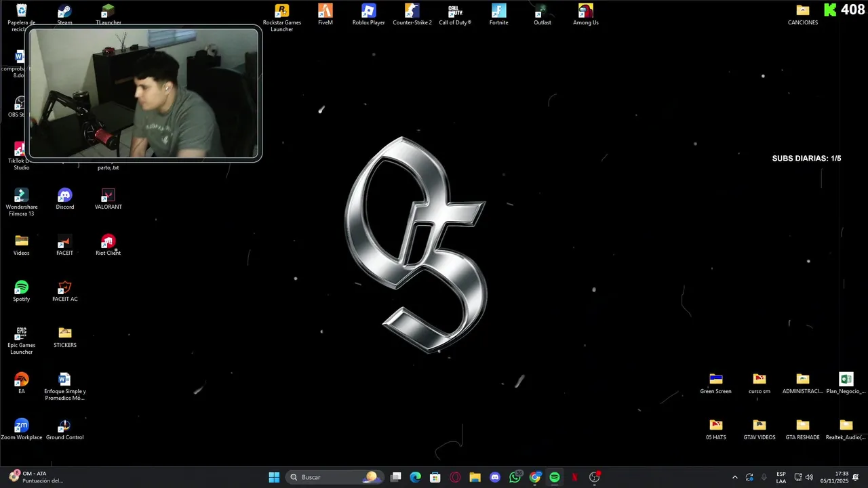
Task: Open the notifications bell icon
Action: (856, 477)
